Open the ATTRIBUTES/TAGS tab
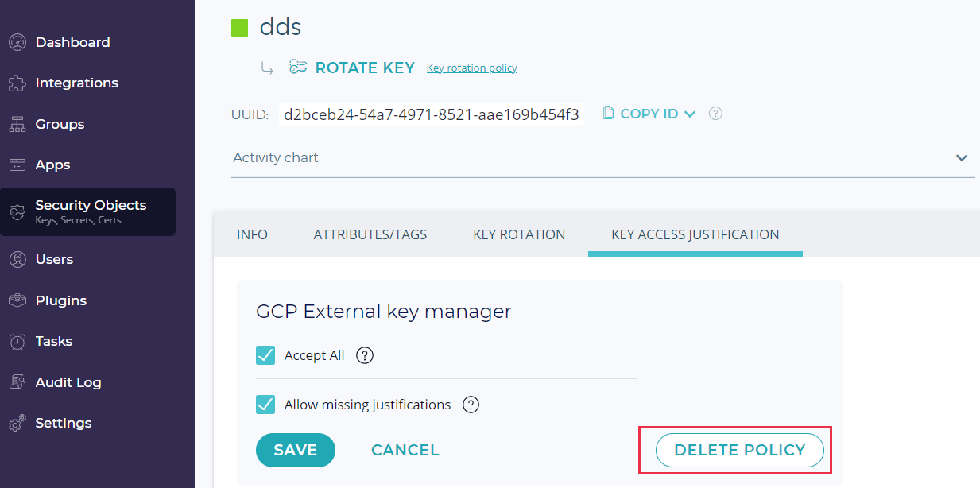Viewport: 980px width, 488px height. 370,234
